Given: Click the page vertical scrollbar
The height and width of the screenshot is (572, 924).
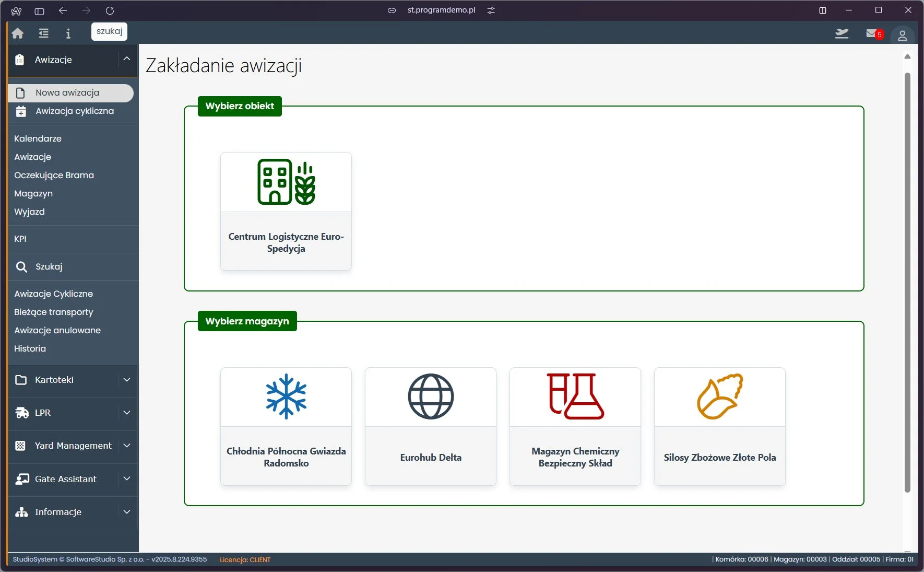Looking at the screenshot, I should tap(907, 282).
